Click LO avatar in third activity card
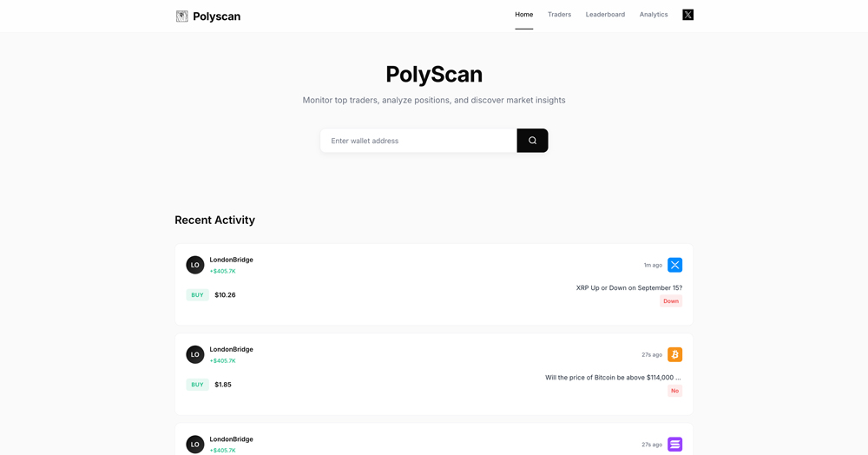868x455 pixels. click(x=194, y=445)
